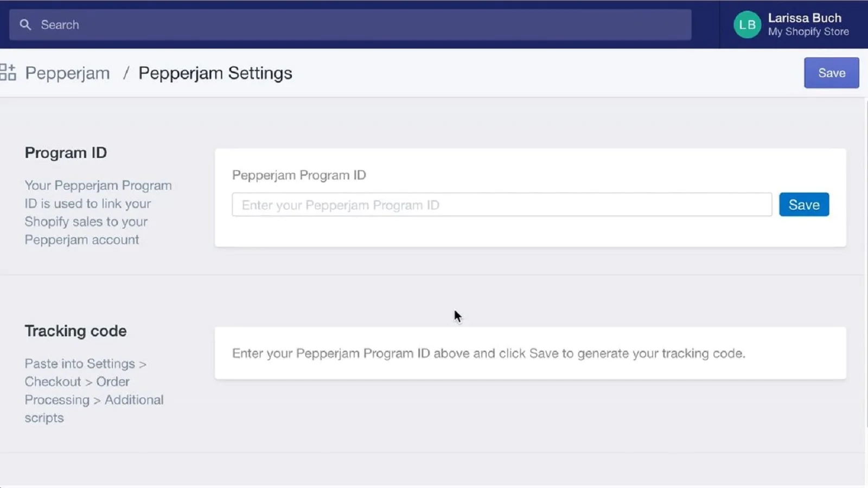This screenshot has width=868, height=488.
Task: Open the Larissa Buch account menu
Action: (x=804, y=18)
